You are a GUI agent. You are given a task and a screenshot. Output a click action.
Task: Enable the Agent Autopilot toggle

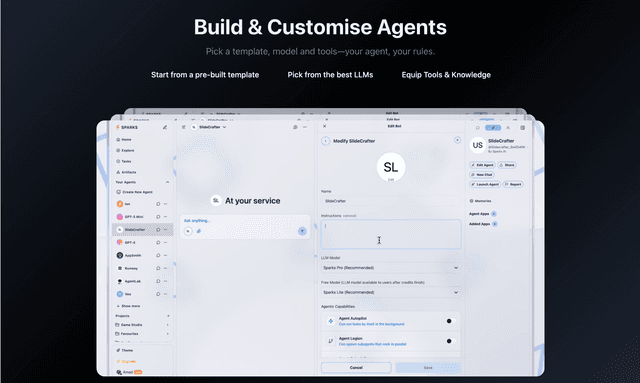[451, 321]
